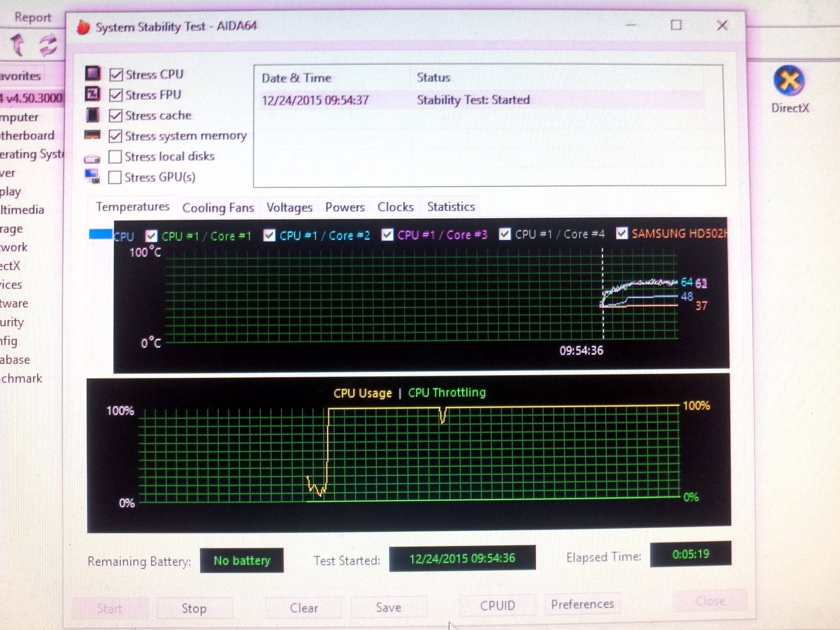Image resolution: width=840 pixels, height=630 pixels.
Task: Uncheck the Stress cache option
Action: coord(115,116)
